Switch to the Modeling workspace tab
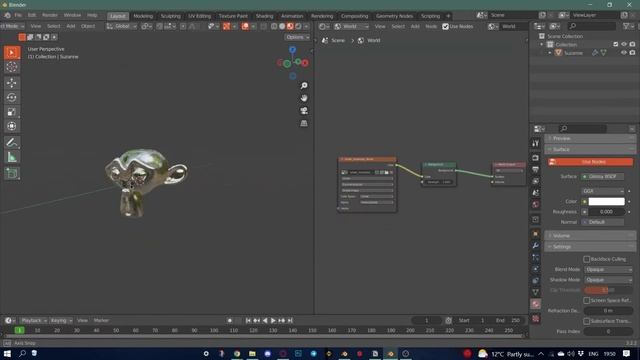 pyautogui.click(x=143, y=16)
